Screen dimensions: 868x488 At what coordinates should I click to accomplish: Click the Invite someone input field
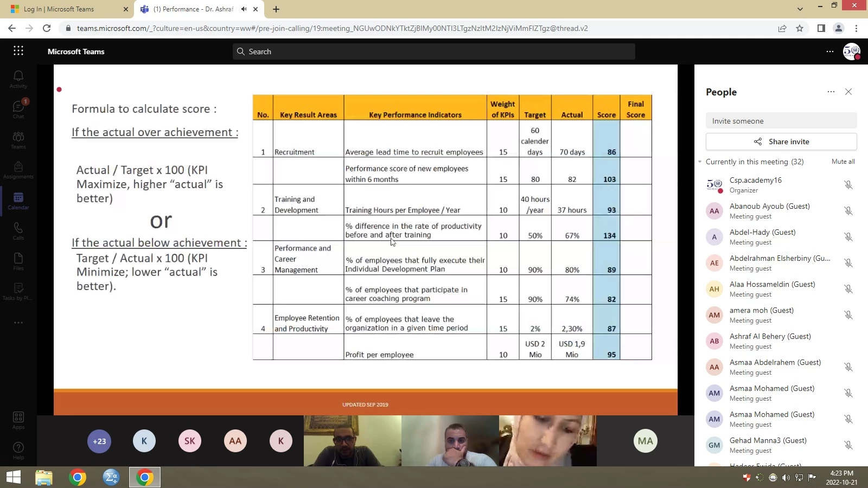pos(781,121)
